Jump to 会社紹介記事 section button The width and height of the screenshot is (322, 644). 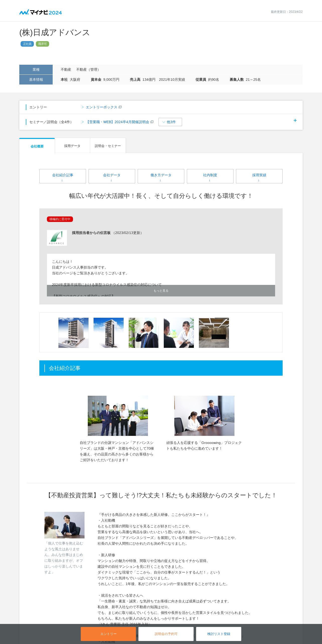click(63, 176)
